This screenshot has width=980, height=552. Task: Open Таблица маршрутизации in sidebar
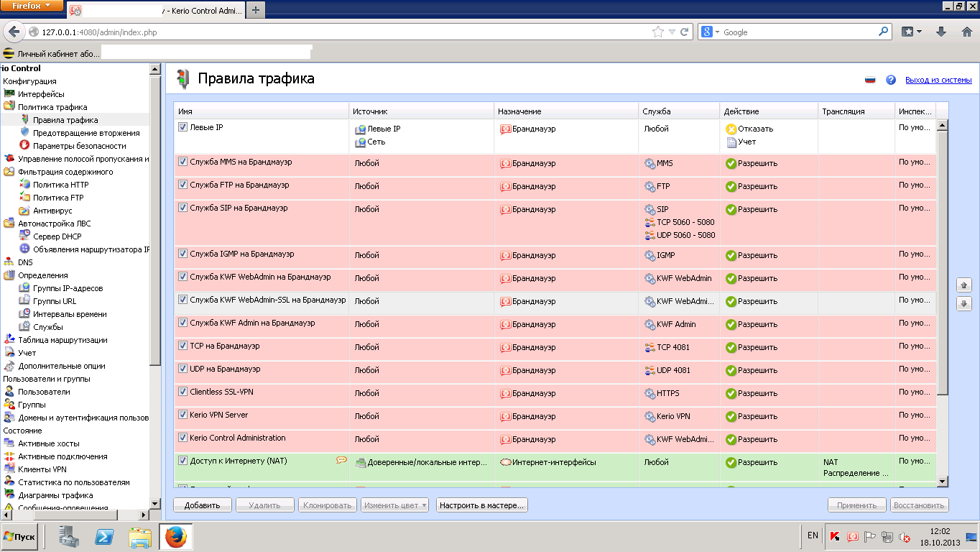click(x=63, y=340)
